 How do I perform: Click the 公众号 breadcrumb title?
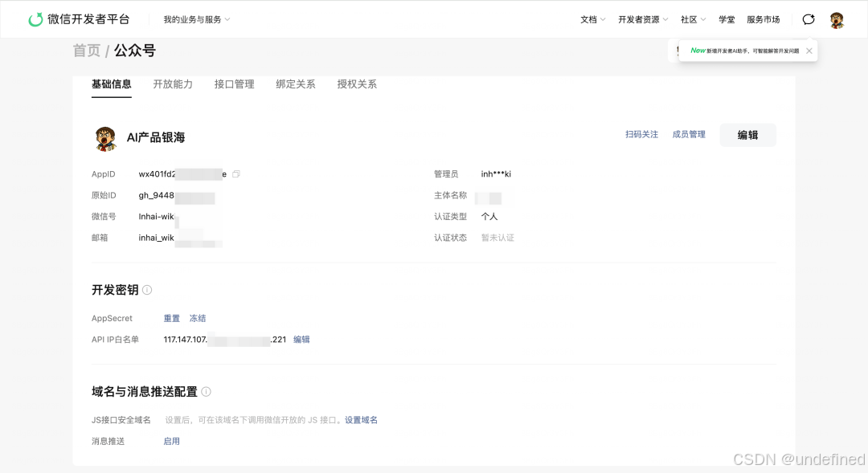[134, 51]
